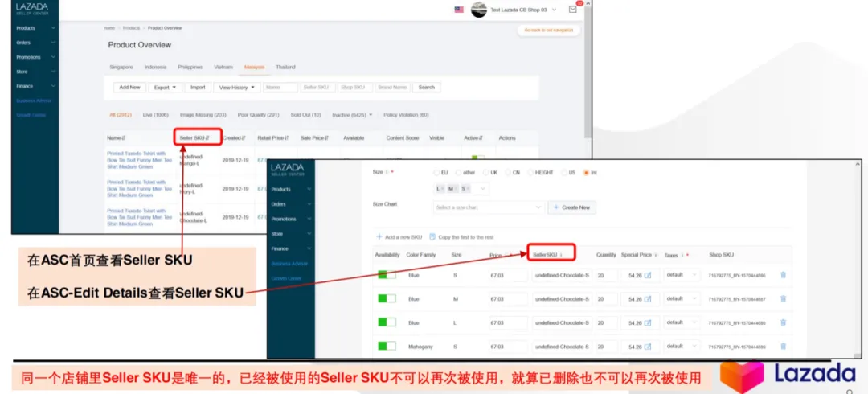Select the US size radio button
The width and height of the screenshot is (868, 394).
[563, 172]
